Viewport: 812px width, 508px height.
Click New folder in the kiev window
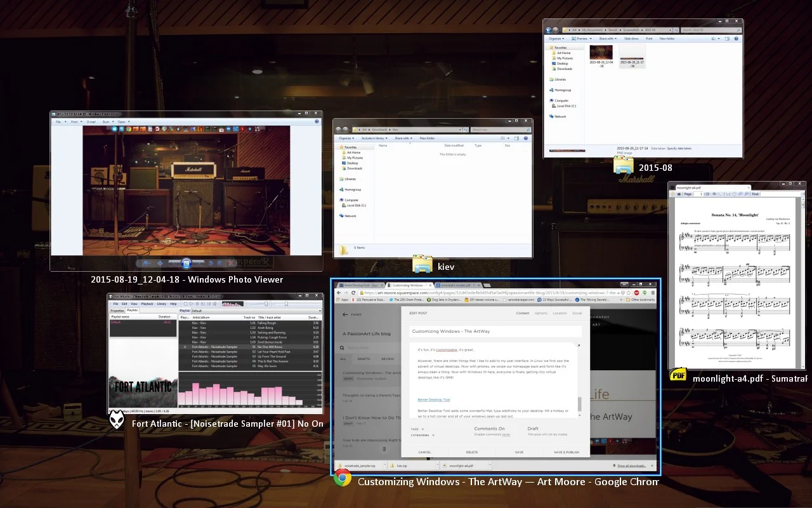[x=427, y=138]
